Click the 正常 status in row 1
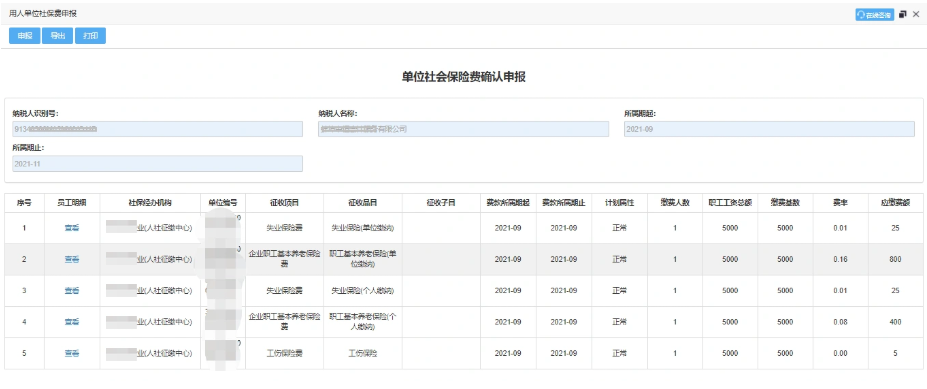The width and height of the screenshot is (927, 389). [x=620, y=228]
